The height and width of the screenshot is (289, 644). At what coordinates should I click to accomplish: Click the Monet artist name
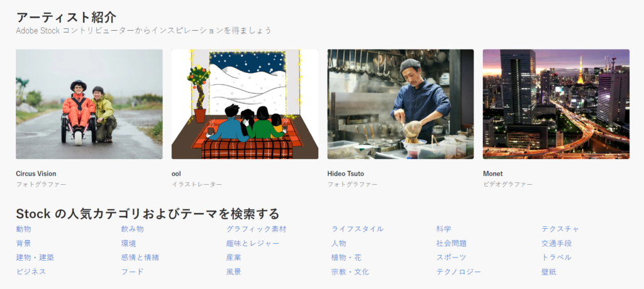[493, 173]
